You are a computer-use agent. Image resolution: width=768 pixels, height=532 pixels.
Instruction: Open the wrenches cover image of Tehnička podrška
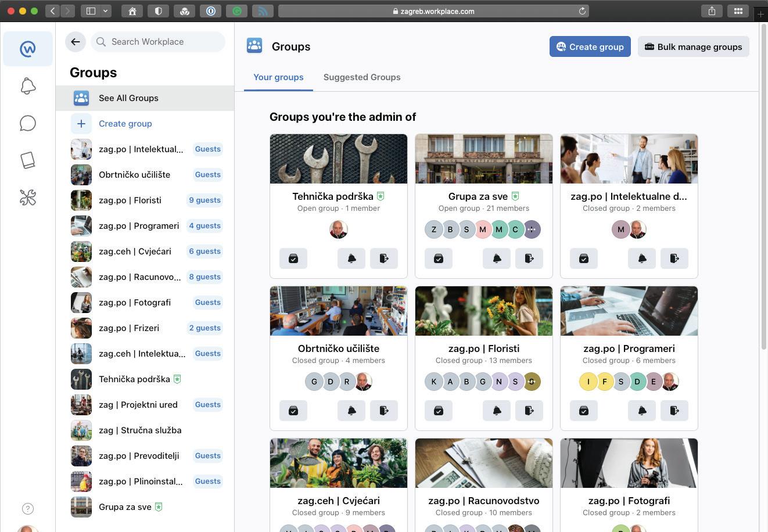(x=339, y=159)
